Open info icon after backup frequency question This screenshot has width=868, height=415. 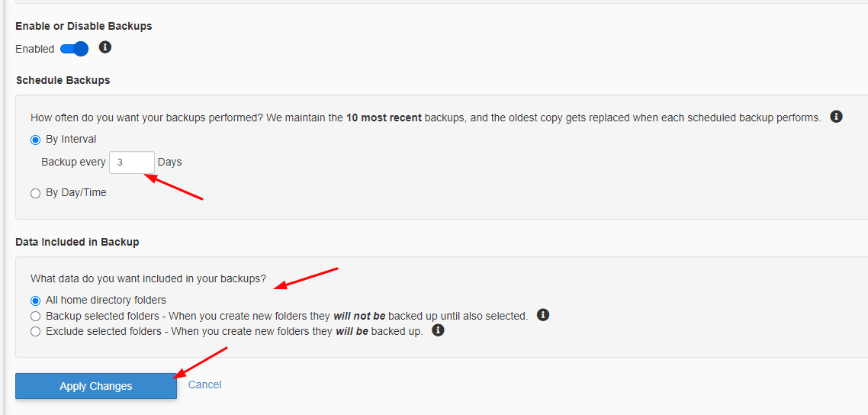836,117
